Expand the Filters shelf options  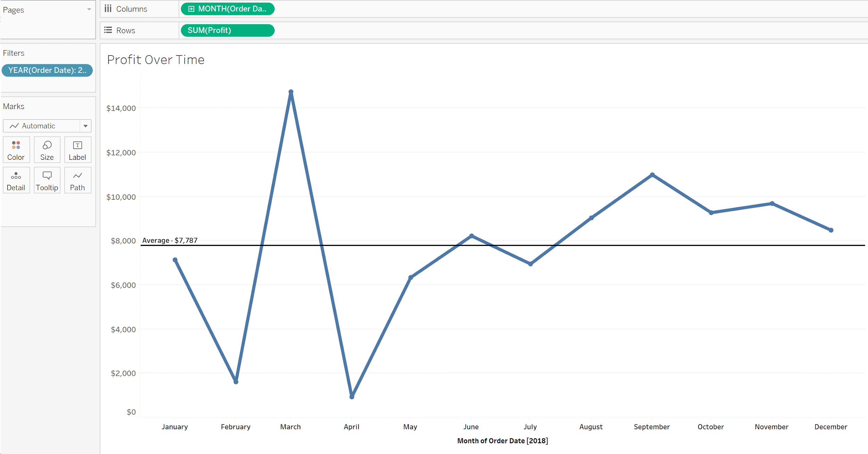89,53
